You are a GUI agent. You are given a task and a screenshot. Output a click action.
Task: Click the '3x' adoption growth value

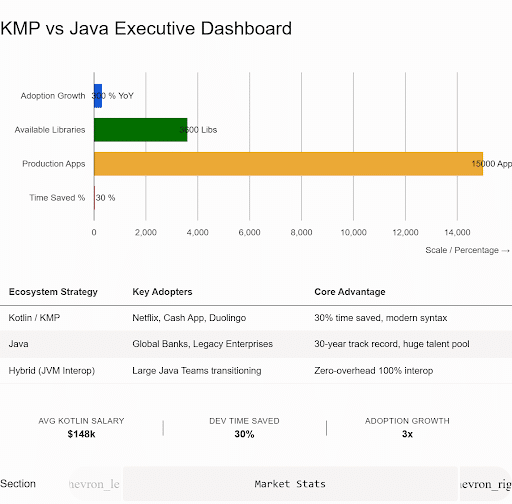pos(407,434)
